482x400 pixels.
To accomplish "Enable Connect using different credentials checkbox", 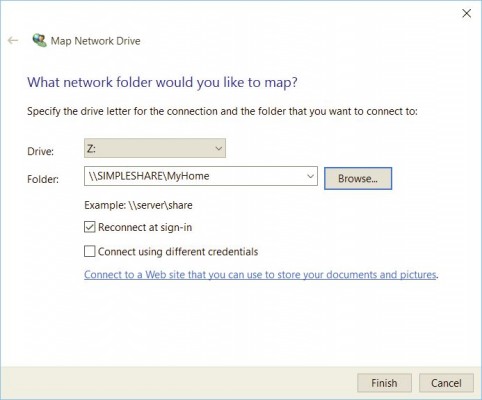I will 90,251.
